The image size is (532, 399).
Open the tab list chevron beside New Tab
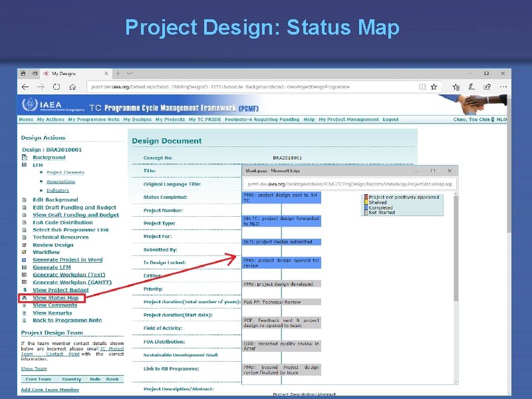click(x=128, y=73)
